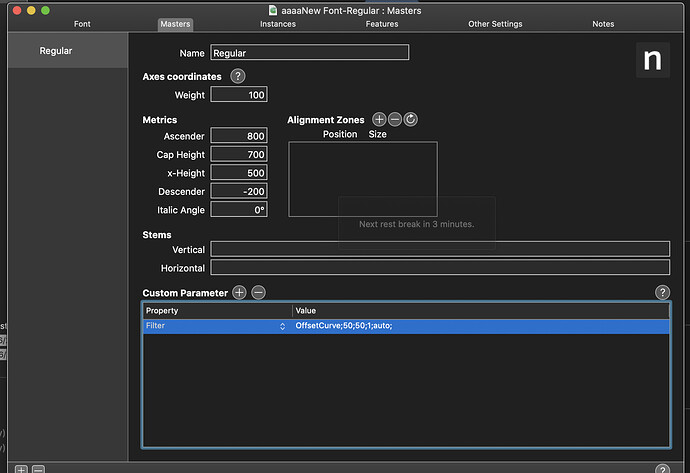Click the Position column label
Viewport: 690px width, 473px height.
click(x=340, y=134)
